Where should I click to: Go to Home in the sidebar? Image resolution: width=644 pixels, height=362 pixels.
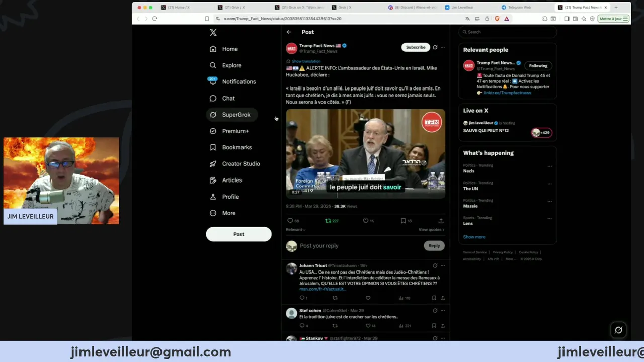224,49
